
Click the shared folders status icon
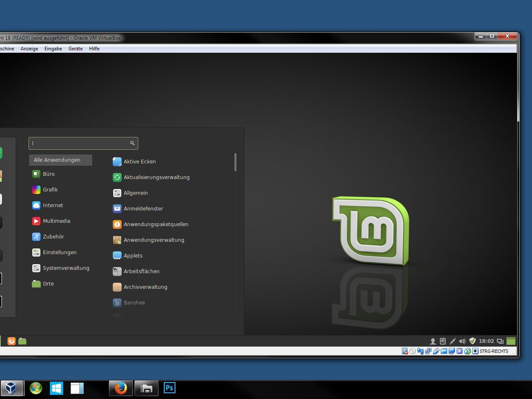point(444,351)
